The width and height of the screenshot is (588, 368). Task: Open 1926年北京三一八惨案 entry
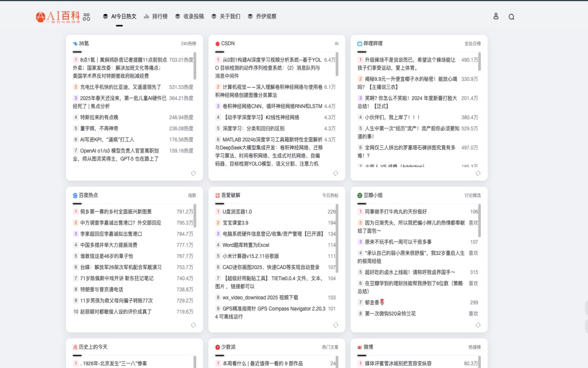113,363
